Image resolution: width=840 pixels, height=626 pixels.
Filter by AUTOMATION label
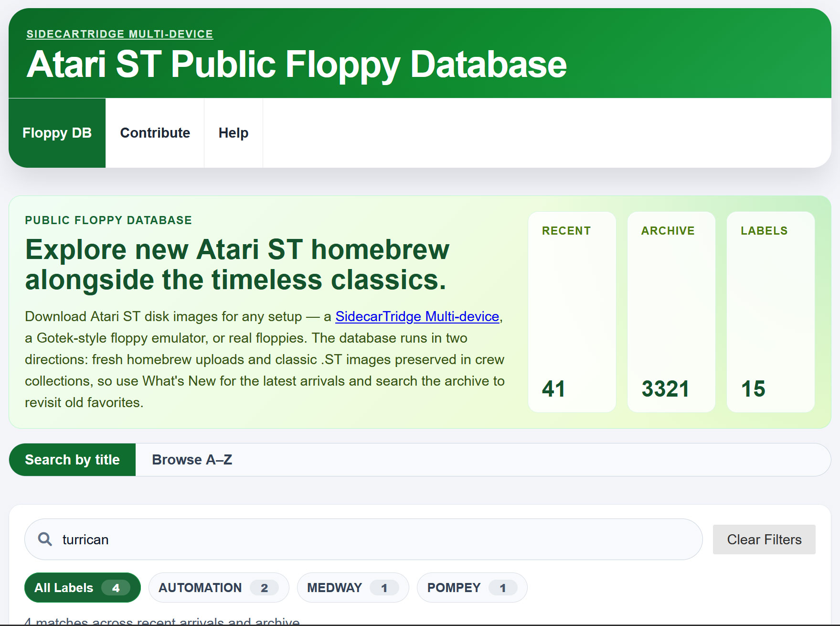[x=219, y=588]
